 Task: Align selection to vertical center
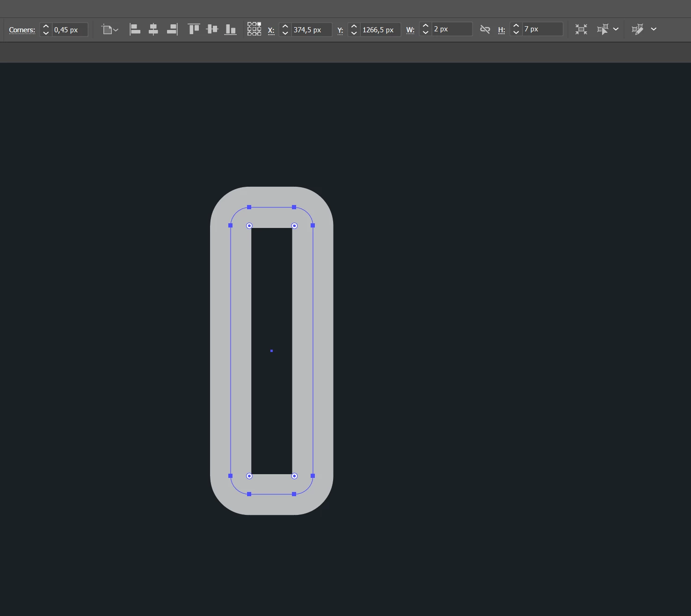[x=212, y=29]
